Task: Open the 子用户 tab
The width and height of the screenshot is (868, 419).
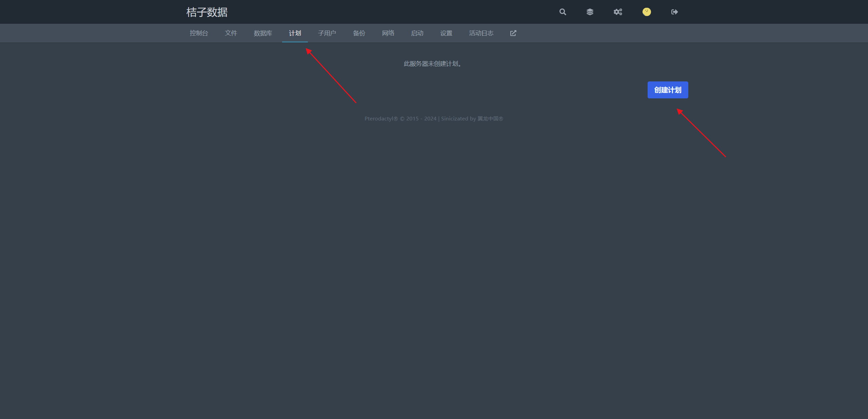Action: (x=327, y=33)
